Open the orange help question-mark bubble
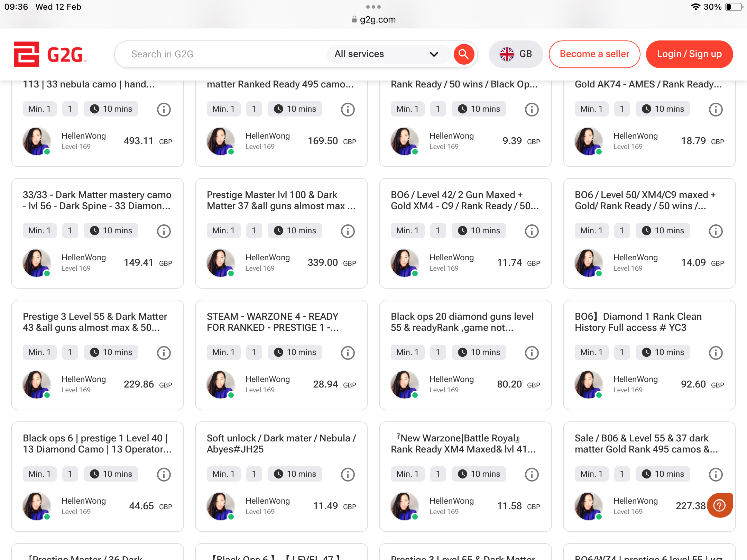The width and height of the screenshot is (747, 560). pyautogui.click(x=720, y=505)
